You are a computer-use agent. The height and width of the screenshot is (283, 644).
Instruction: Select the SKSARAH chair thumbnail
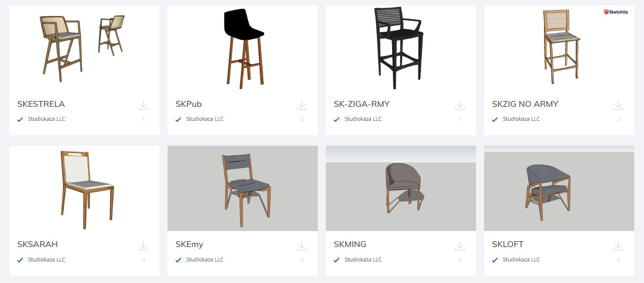84,188
